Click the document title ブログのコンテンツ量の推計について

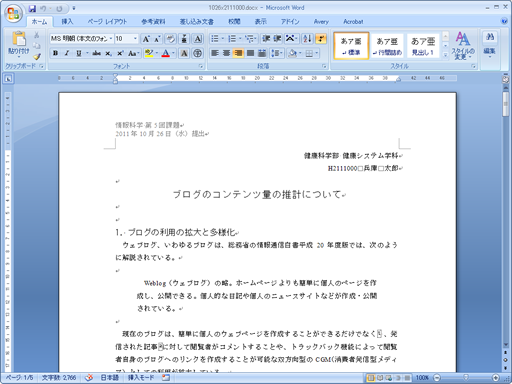257,194
